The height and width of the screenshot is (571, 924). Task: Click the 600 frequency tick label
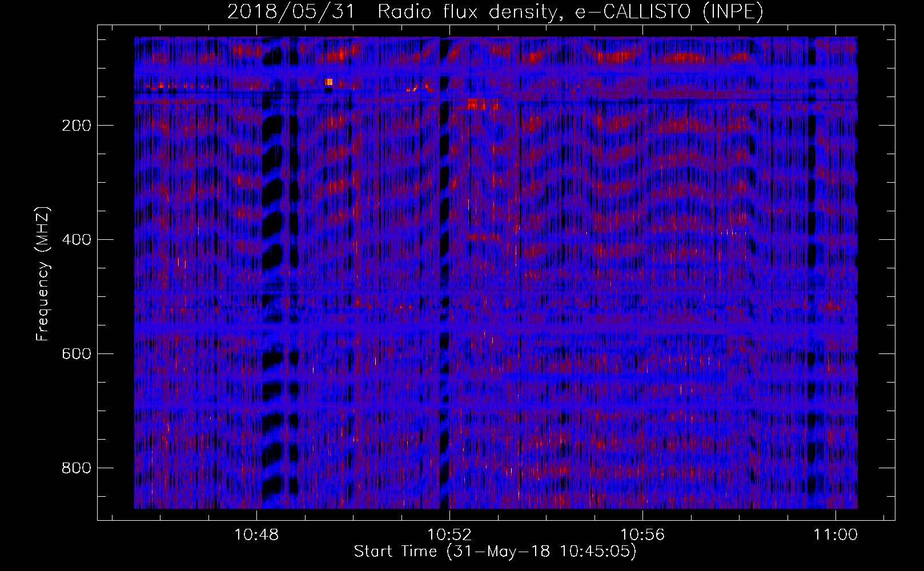[x=76, y=354]
